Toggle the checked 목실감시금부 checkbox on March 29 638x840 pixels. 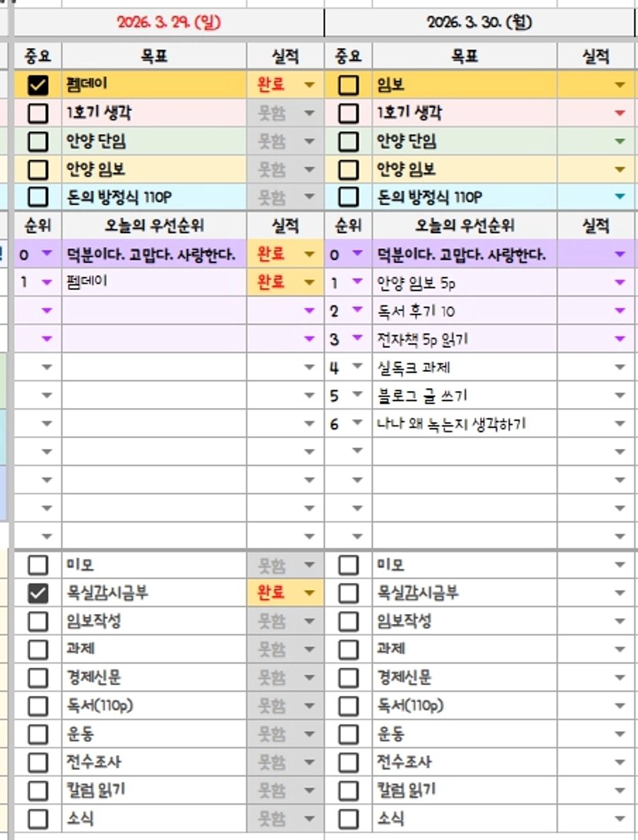(37, 593)
